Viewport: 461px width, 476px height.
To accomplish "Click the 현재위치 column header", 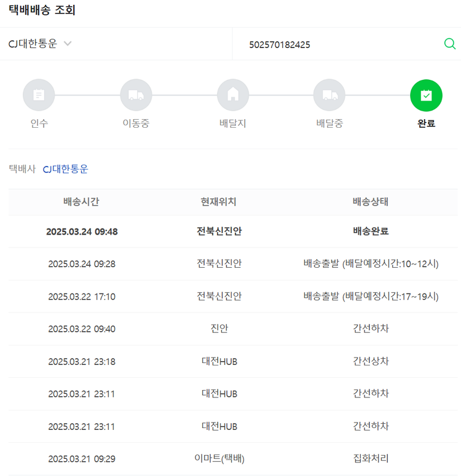I will click(x=219, y=202).
